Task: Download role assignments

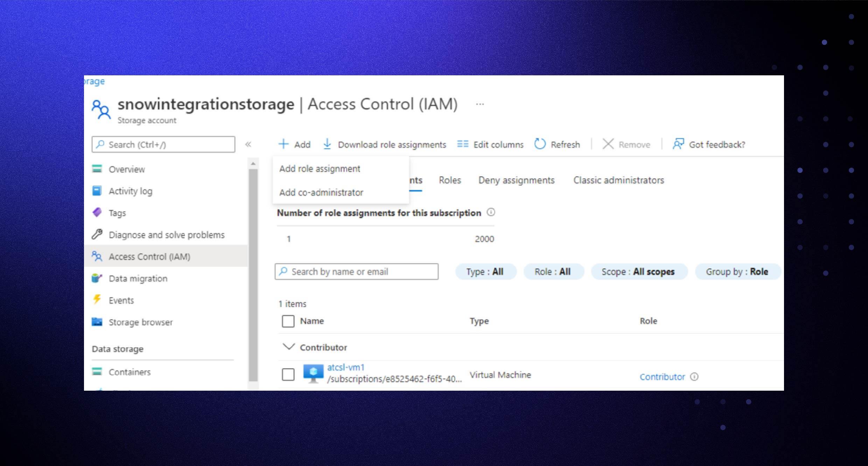Action: click(x=392, y=144)
